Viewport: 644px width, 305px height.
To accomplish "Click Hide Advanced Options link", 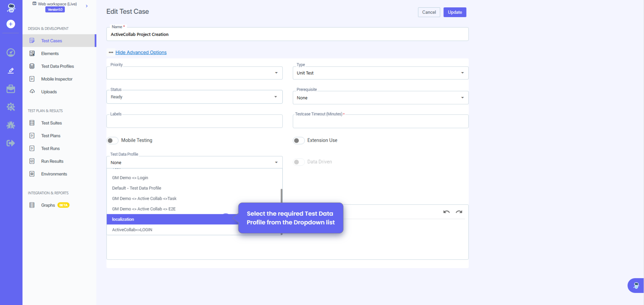I will (141, 52).
